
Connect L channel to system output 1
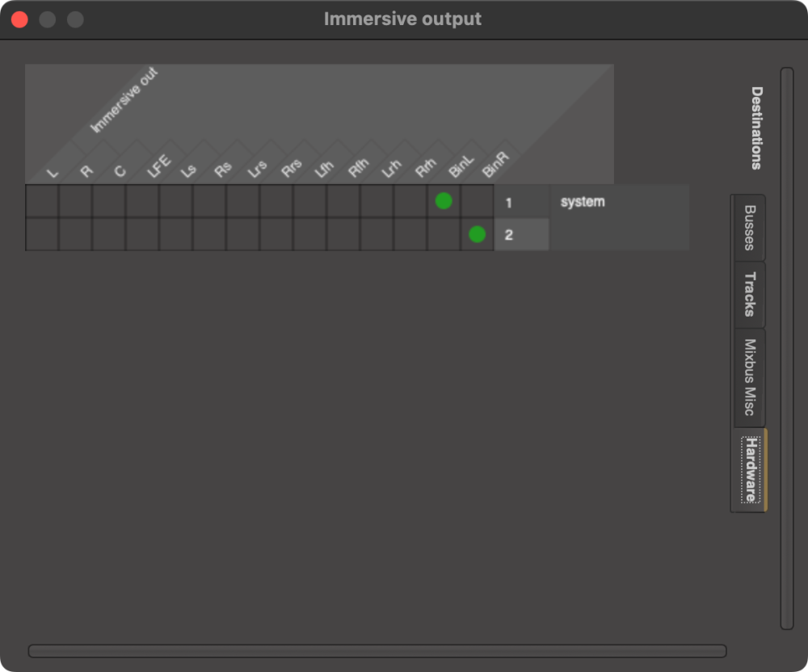(43, 201)
